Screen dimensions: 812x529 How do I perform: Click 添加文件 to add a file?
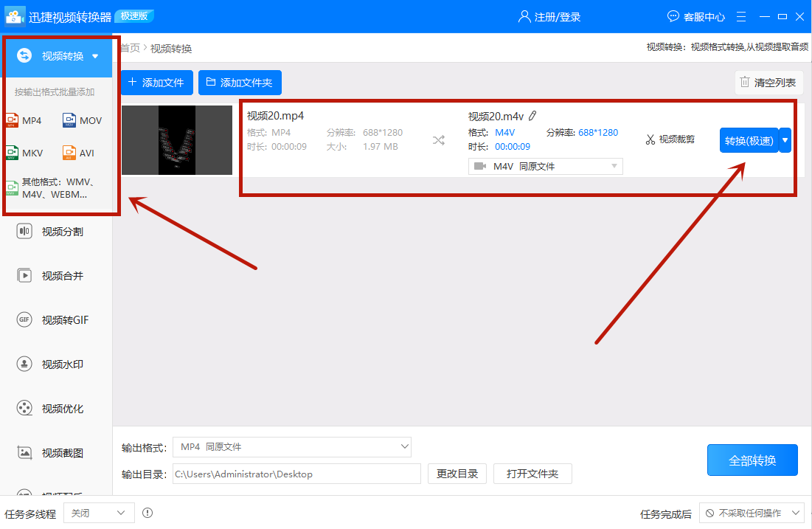pyautogui.click(x=156, y=82)
